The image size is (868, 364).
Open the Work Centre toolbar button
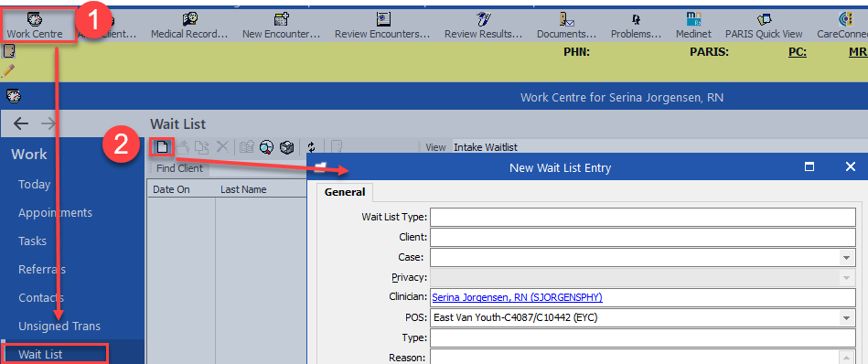coord(35,26)
